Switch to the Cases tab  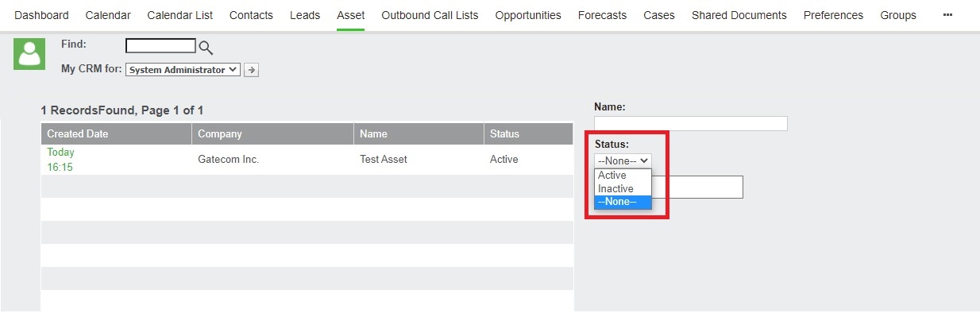pyautogui.click(x=659, y=15)
